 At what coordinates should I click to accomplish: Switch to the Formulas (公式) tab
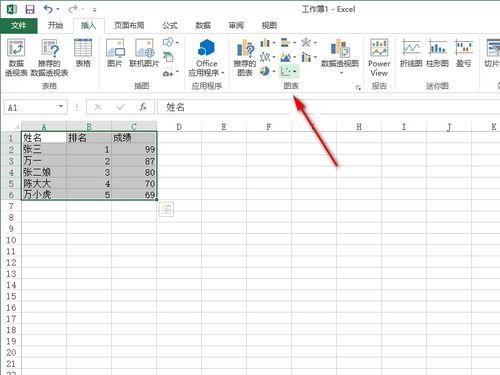point(170,25)
